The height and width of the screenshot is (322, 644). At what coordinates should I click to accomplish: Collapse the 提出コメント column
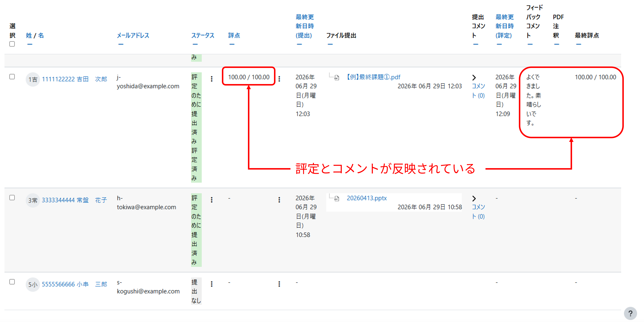[476, 44]
